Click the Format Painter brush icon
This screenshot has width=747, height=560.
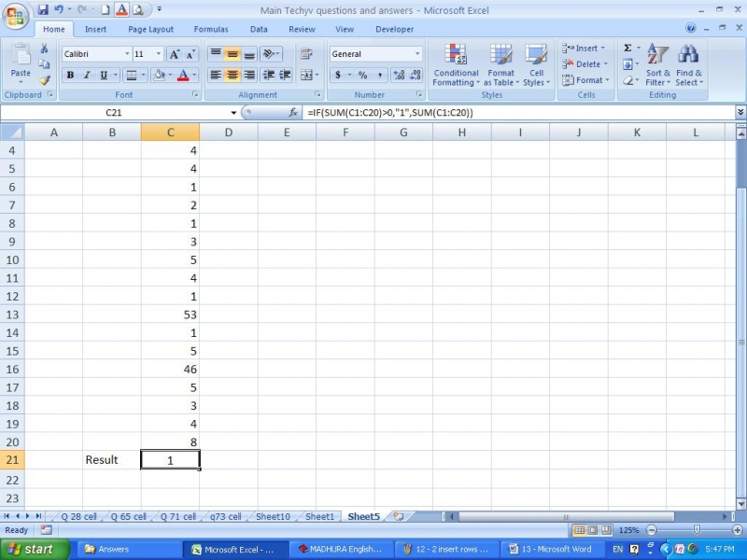[x=44, y=81]
